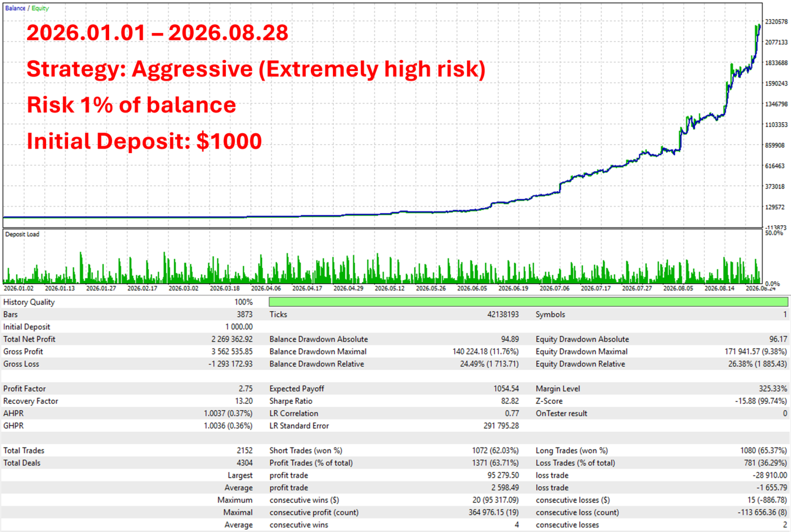This screenshot has height=532, width=791.
Task: Click the Margin Level value 325.33%
Action: coord(772,389)
